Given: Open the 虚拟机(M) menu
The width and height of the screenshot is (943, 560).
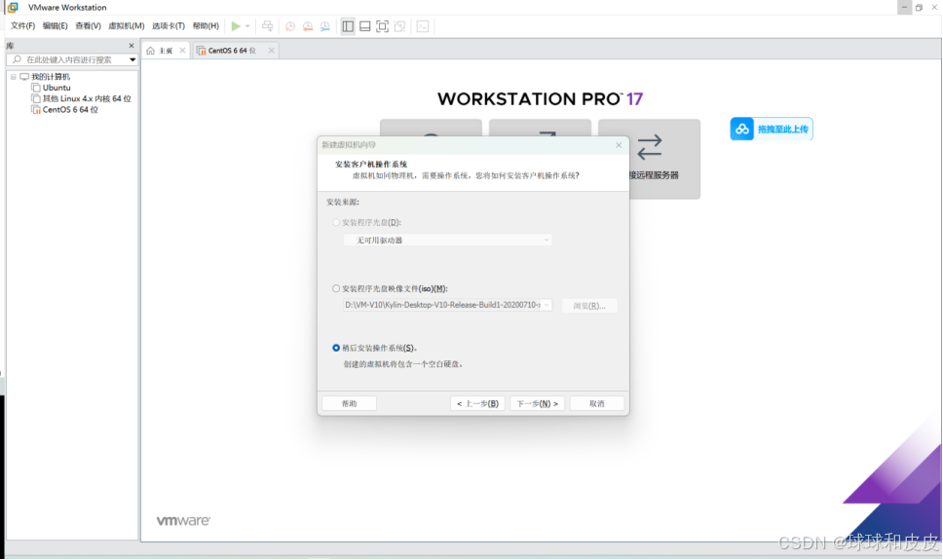Looking at the screenshot, I should [x=127, y=26].
